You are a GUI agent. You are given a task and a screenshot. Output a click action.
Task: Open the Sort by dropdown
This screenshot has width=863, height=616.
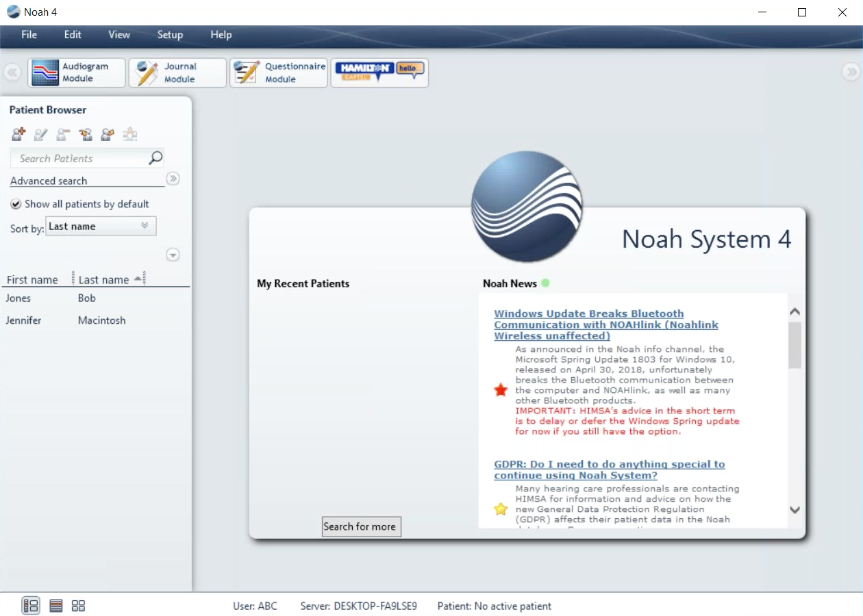coord(101,226)
